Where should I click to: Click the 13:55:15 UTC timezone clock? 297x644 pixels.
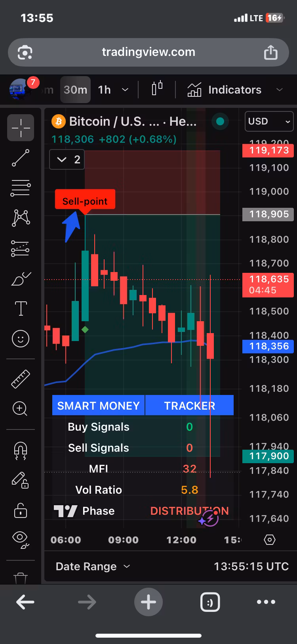coord(251,566)
